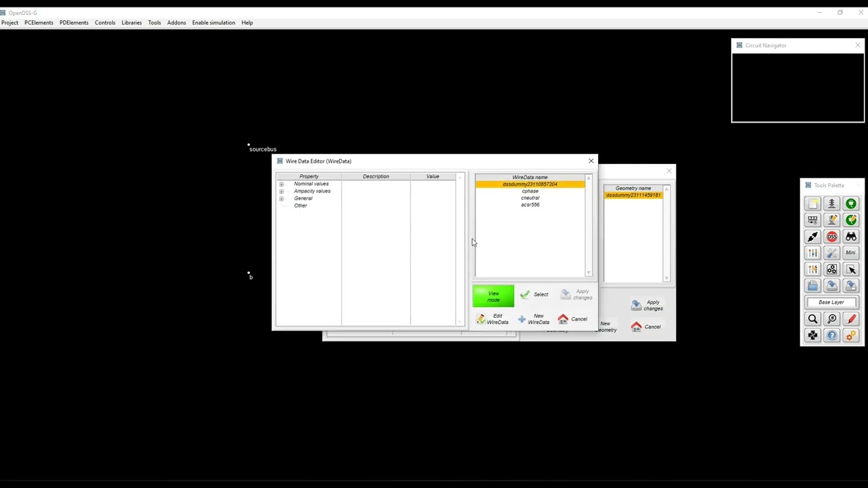Open the Help menu
The width and height of the screenshot is (868, 488).
247,22
